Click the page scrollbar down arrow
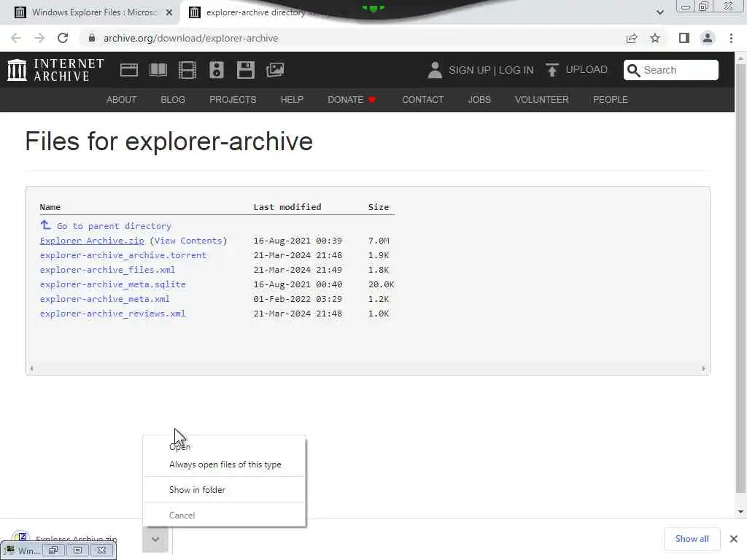The width and height of the screenshot is (747, 560). click(x=740, y=512)
